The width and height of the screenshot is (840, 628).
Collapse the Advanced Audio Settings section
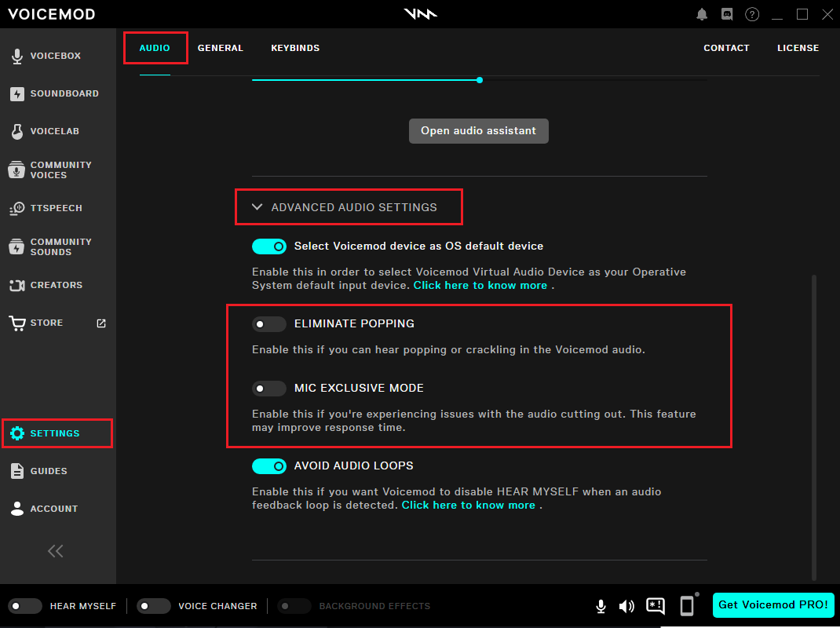257,207
